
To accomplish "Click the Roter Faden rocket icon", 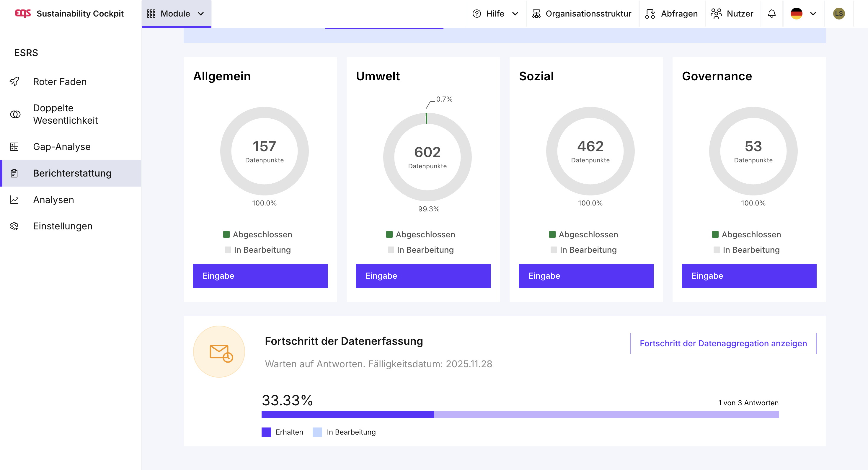I will [x=14, y=81].
